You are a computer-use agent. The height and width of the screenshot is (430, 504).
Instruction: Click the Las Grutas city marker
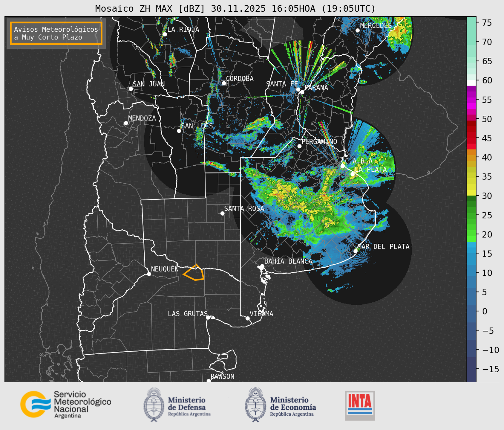click(x=208, y=318)
